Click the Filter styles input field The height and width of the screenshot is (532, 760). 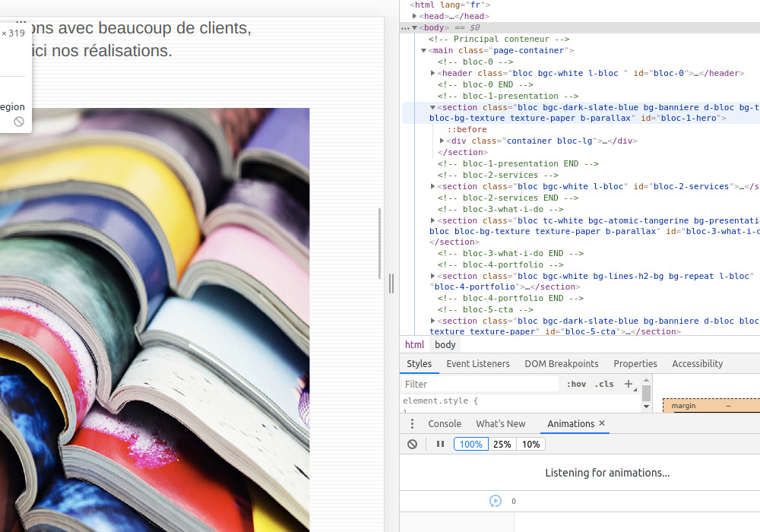pyautogui.click(x=479, y=384)
